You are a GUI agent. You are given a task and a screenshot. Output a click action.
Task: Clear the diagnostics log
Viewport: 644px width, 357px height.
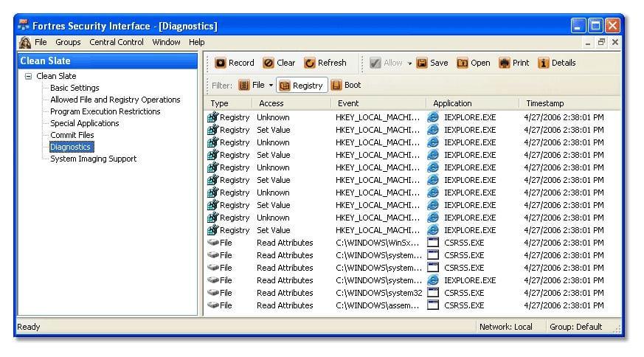click(x=279, y=63)
